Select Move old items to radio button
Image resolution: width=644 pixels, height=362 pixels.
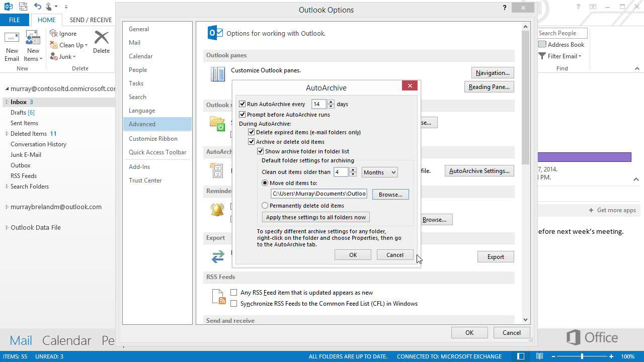[265, 183]
